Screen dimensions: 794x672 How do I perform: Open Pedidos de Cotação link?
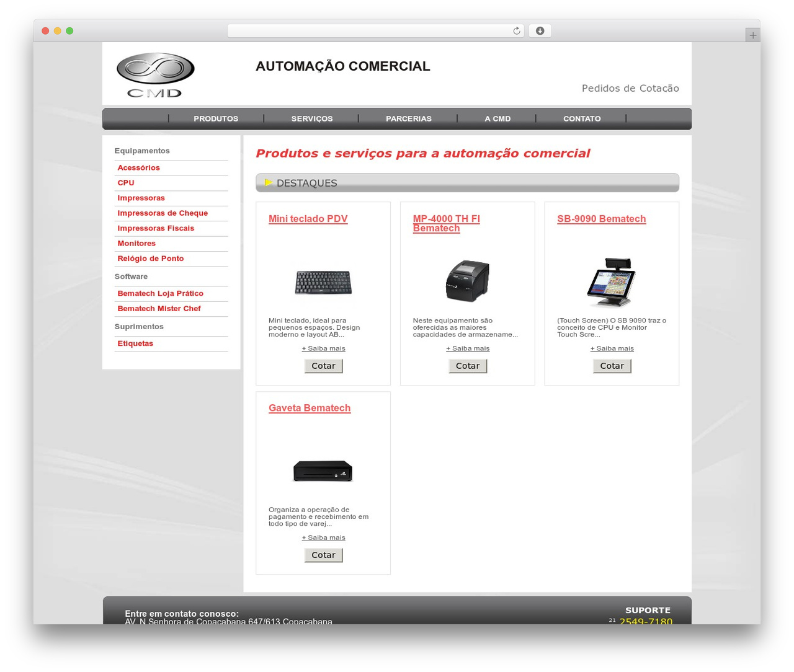630,88
